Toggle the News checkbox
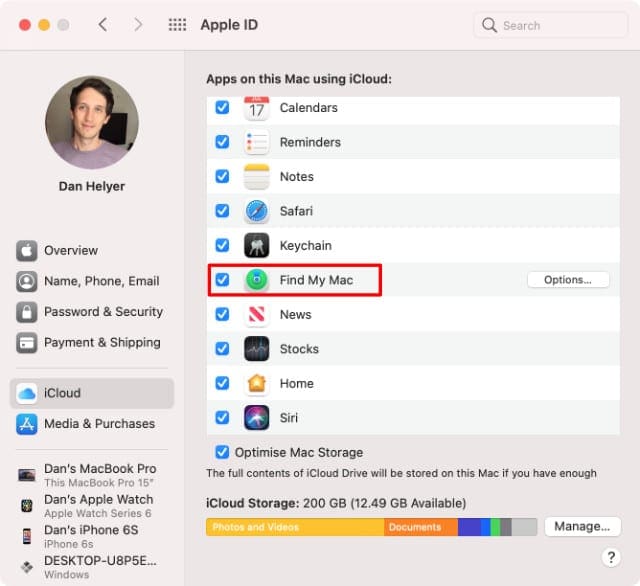640x586 pixels. pos(222,314)
